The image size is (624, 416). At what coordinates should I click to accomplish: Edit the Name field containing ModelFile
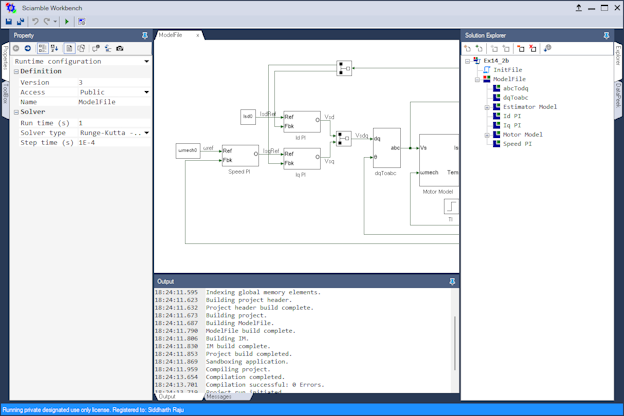pyautogui.click(x=114, y=102)
